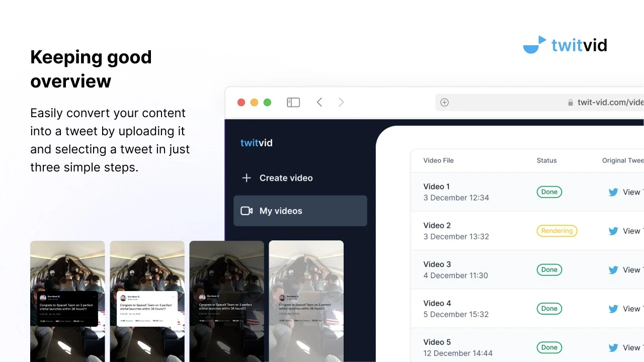Select the Video 2 title text

[x=437, y=225]
